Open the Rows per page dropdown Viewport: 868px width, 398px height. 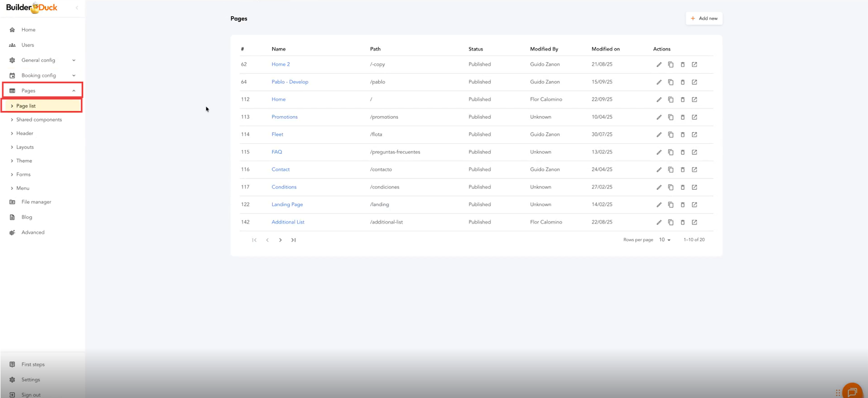coord(665,240)
